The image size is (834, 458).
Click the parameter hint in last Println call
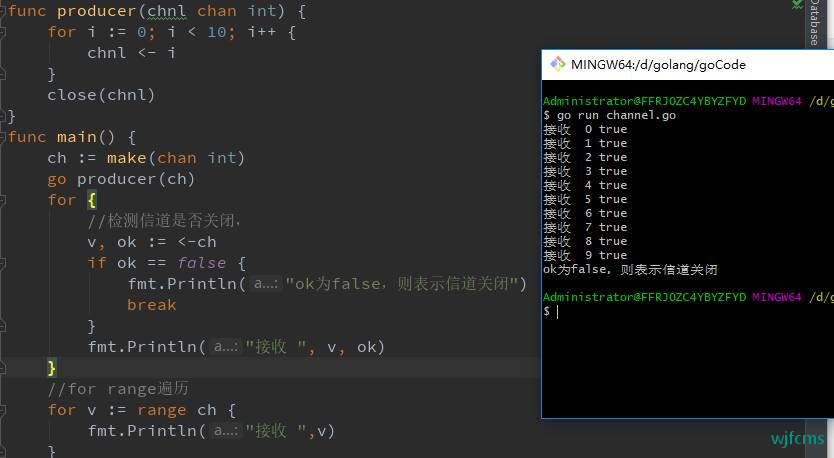tap(225, 431)
